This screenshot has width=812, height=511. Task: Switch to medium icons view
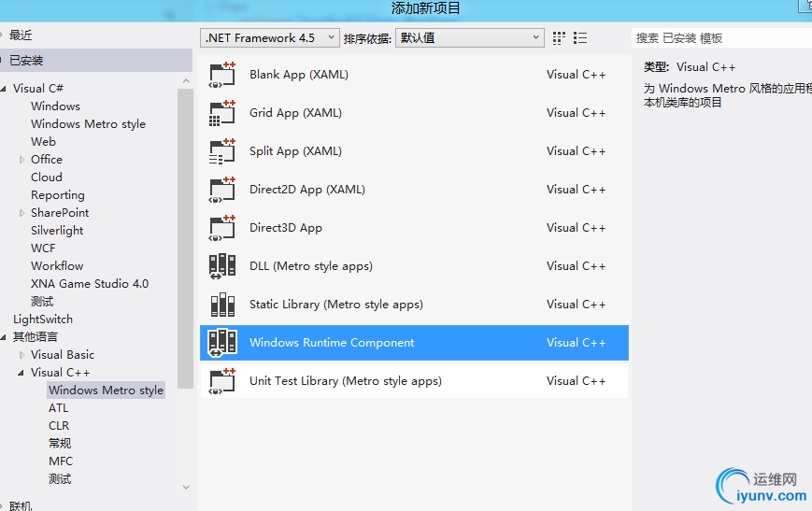tap(559, 38)
